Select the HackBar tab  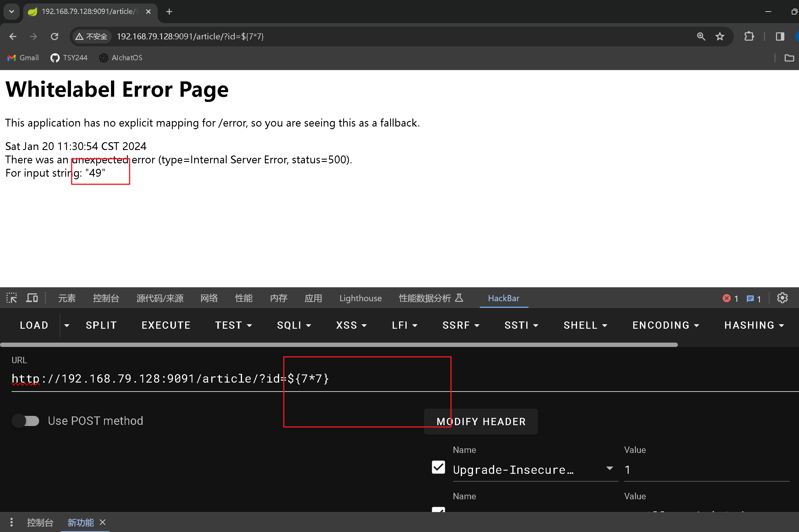(503, 298)
